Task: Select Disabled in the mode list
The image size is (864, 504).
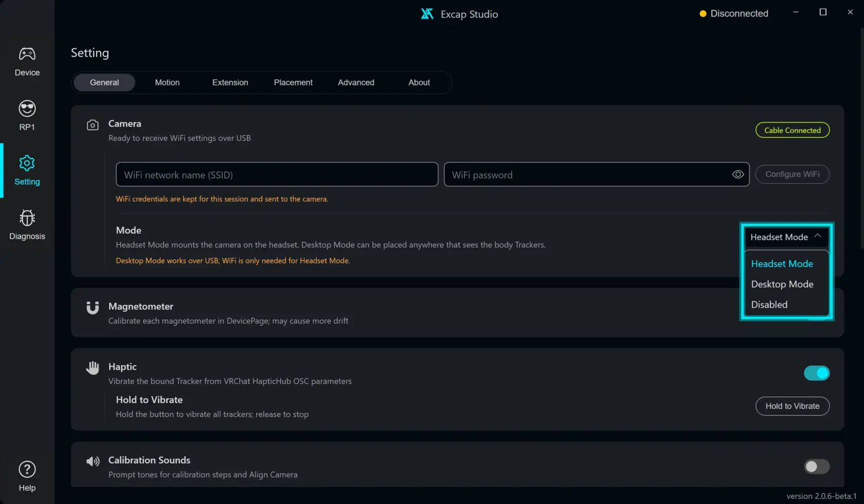Action: [769, 304]
